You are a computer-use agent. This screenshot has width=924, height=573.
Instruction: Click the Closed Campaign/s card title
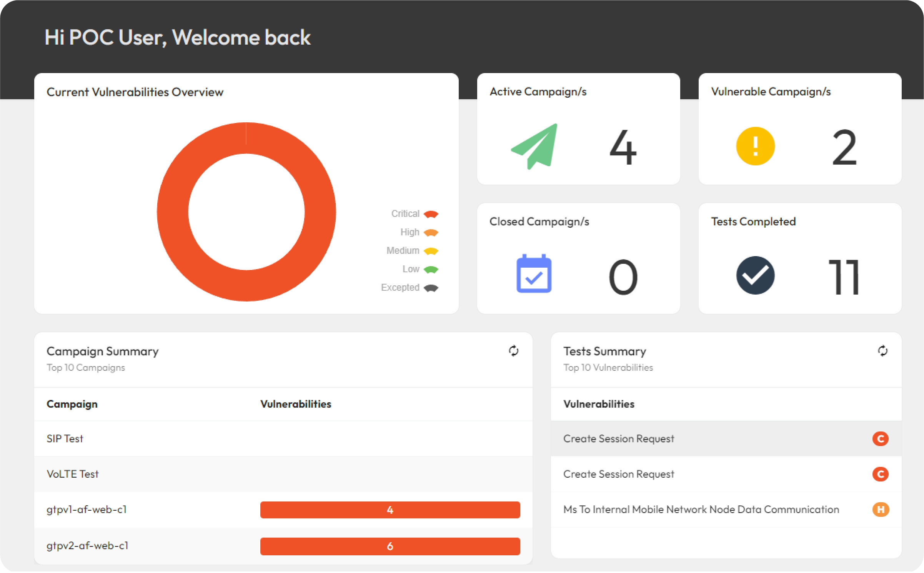(x=539, y=222)
